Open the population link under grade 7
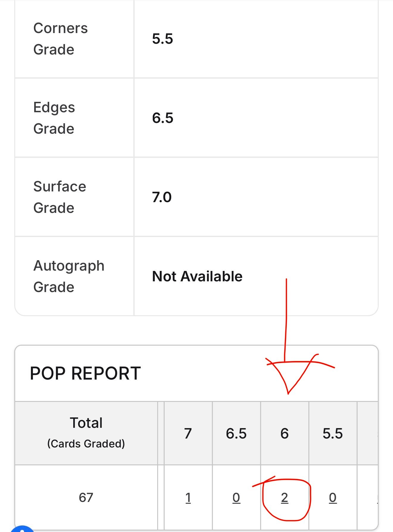The height and width of the screenshot is (532, 393). (x=188, y=497)
